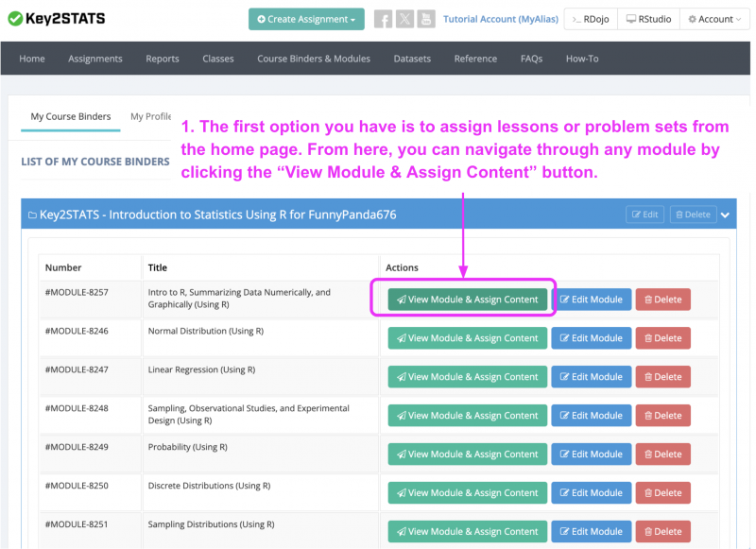The image size is (756, 549).
Task: Delete MODULE-8248 module
Action: click(x=663, y=416)
